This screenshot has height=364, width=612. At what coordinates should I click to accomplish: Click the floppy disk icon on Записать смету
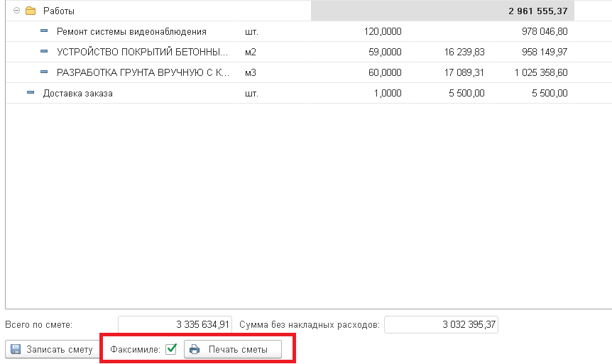pos(16,349)
